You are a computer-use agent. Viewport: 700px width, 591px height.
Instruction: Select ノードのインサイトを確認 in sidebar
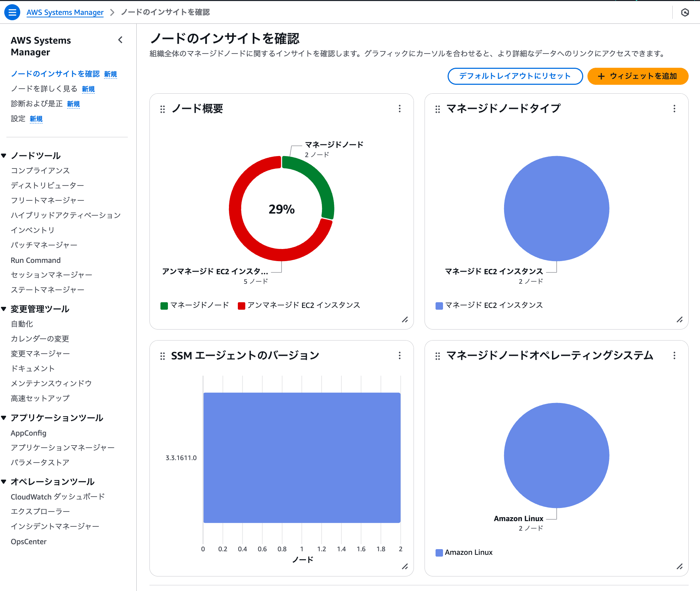tap(55, 74)
